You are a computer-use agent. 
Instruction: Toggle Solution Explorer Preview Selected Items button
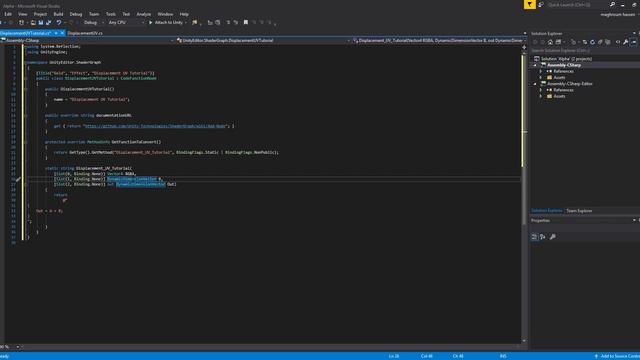(x=633, y=42)
